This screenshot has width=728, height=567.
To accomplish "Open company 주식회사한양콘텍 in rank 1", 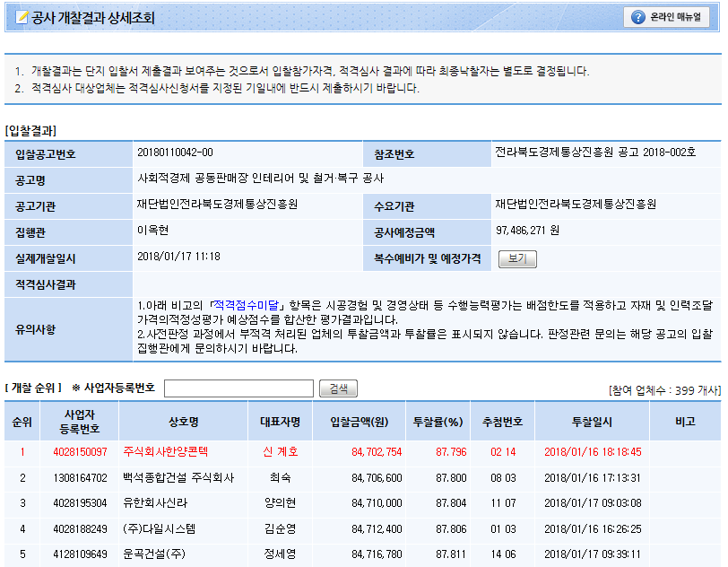I will 165,451.
